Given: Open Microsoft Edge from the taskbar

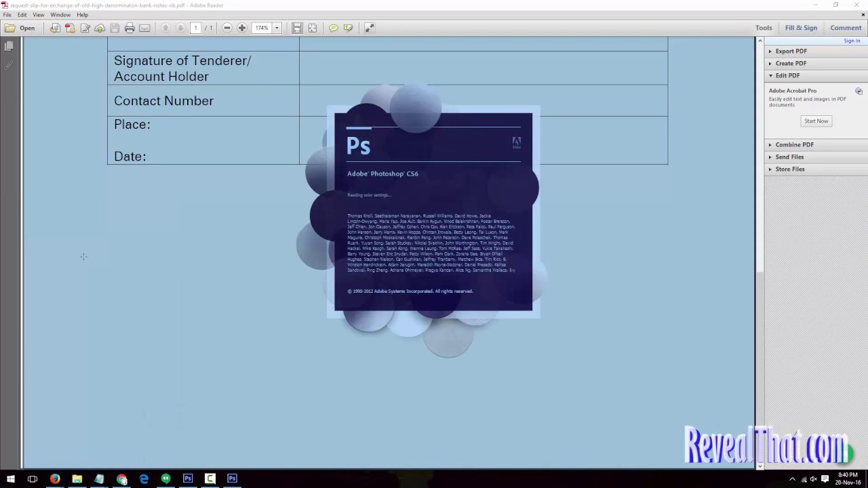Looking at the screenshot, I should pyautogui.click(x=144, y=479).
